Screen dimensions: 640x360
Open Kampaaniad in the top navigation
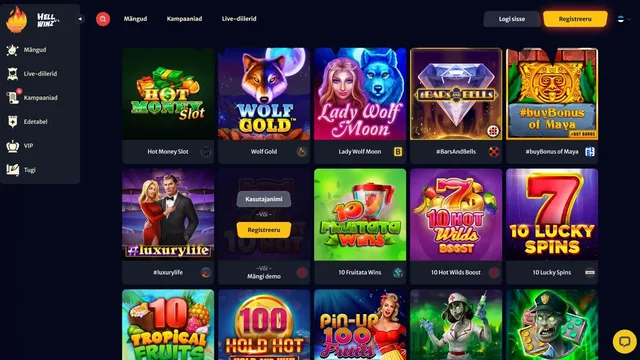[184, 19]
